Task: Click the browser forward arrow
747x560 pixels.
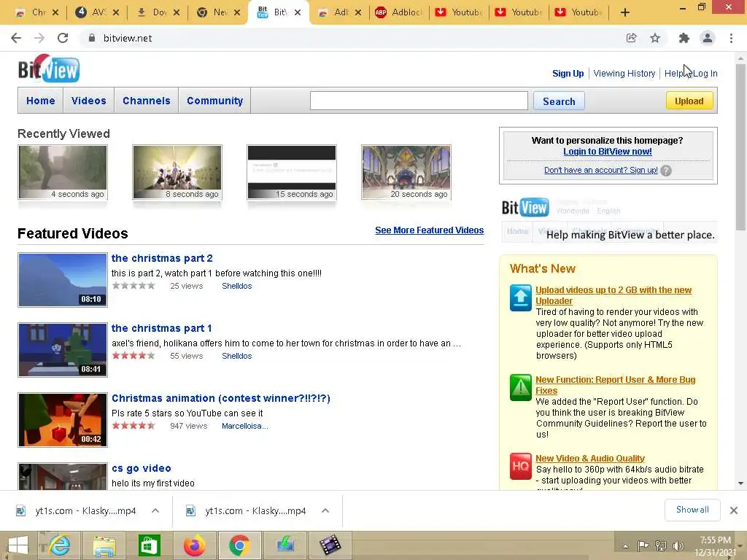Action: (x=39, y=38)
